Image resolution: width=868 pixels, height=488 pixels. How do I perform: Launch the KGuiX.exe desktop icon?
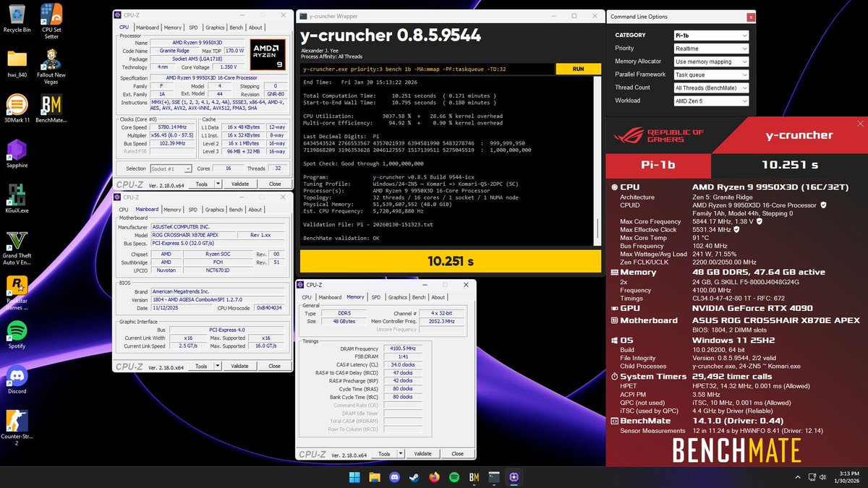click(17, 200)
